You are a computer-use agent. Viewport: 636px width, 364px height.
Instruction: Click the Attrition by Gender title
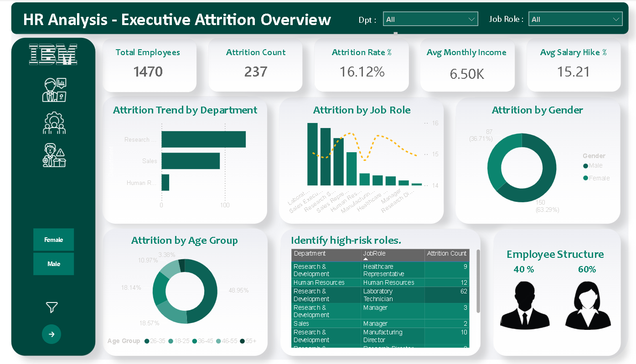coord(537,110)
